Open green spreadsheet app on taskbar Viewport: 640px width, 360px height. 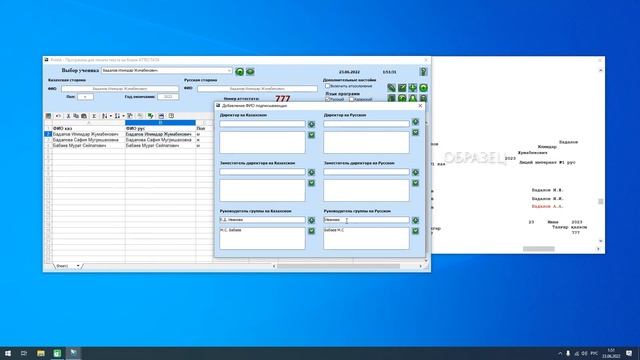[57, 353]
